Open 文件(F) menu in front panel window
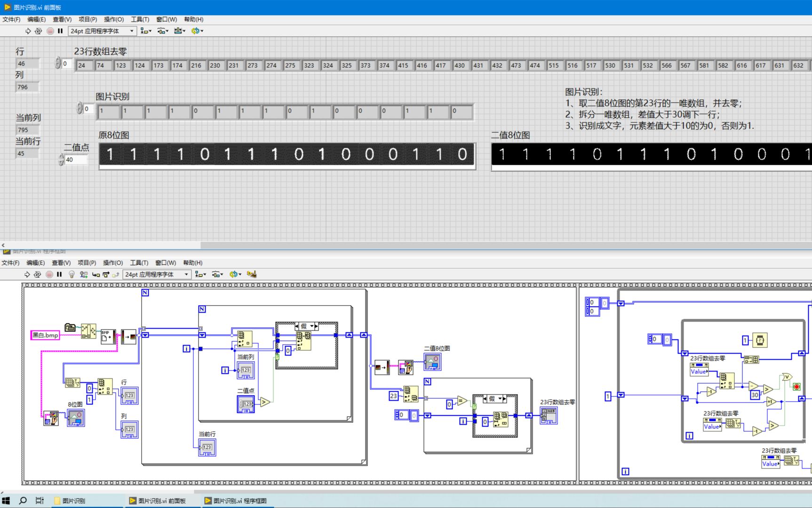Viewport: 812px width, 508px height. (x=11, y=19)
